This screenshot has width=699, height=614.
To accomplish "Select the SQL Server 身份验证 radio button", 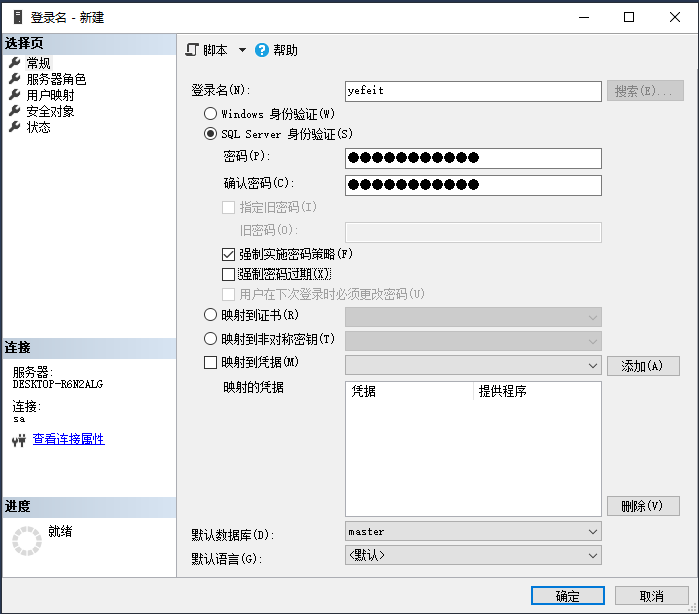I will (210, 134).
